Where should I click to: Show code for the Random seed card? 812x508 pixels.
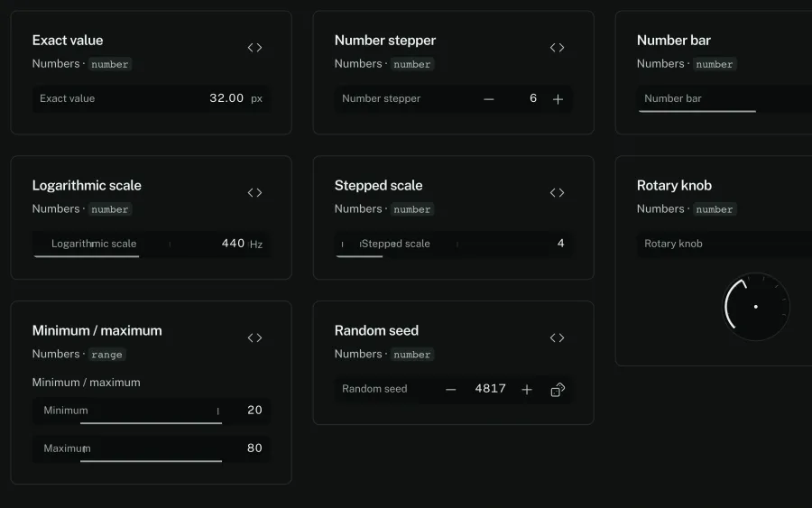pos(558,337)
